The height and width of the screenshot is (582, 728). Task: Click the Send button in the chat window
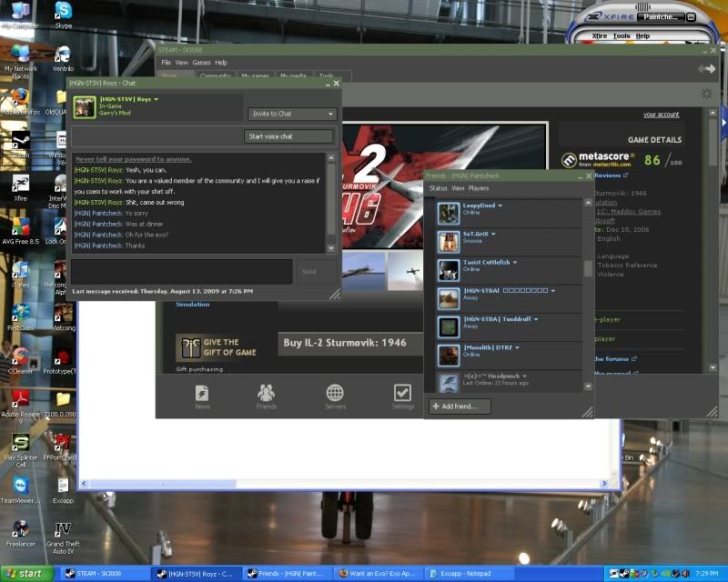point(316,272)
